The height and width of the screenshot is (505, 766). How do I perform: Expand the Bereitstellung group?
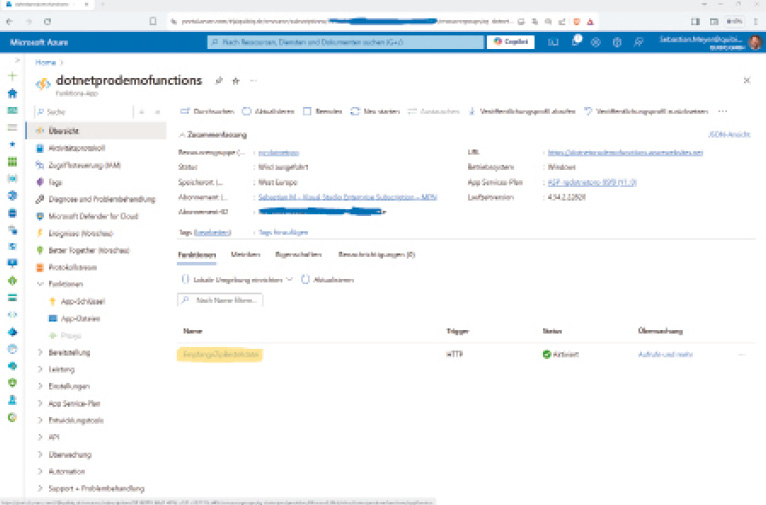point(40,352)
